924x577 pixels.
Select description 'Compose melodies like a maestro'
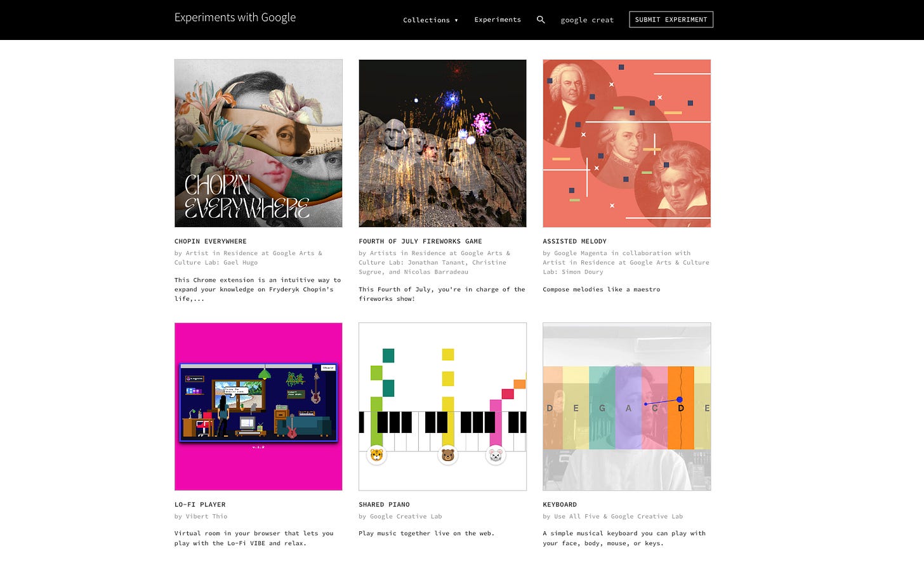601,289
